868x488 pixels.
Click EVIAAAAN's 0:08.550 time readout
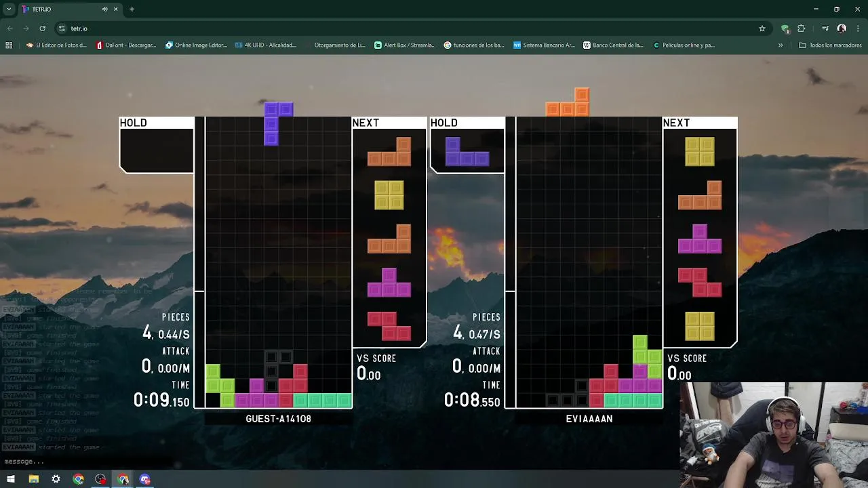[472, 400]
